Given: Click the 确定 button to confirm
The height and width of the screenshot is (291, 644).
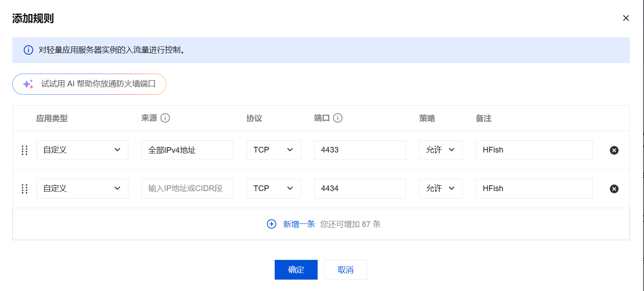Looking at the screenshot, I should [296, 270].
